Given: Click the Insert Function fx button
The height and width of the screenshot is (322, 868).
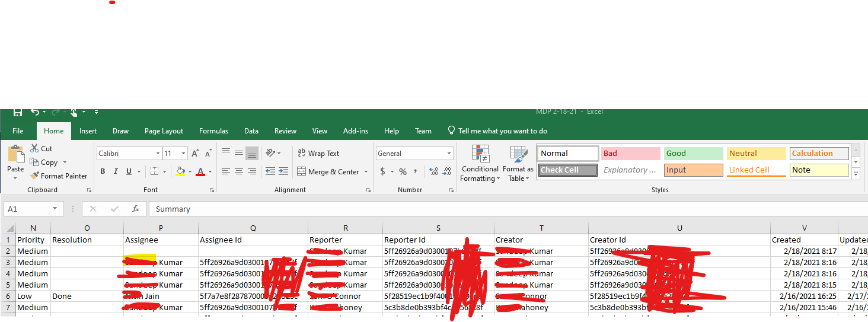Looking at the screenshot, I should click(x=136, y=209).
